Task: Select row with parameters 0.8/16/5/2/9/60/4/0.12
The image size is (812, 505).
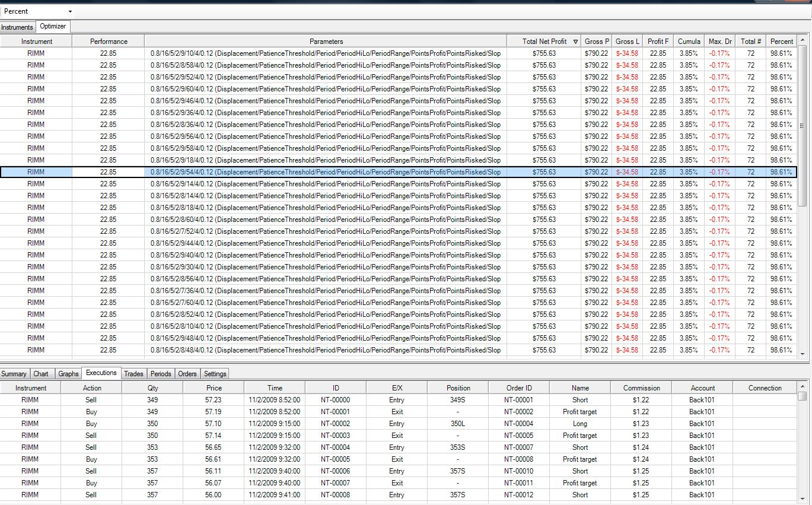Action: pos(399,89)
